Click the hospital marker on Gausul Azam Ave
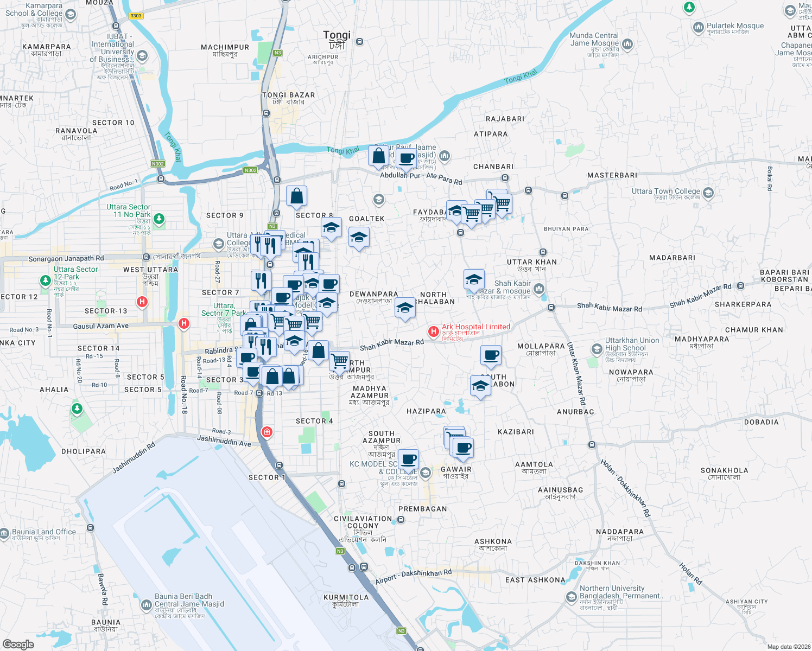The image size is (812, 651). point(184,324)
